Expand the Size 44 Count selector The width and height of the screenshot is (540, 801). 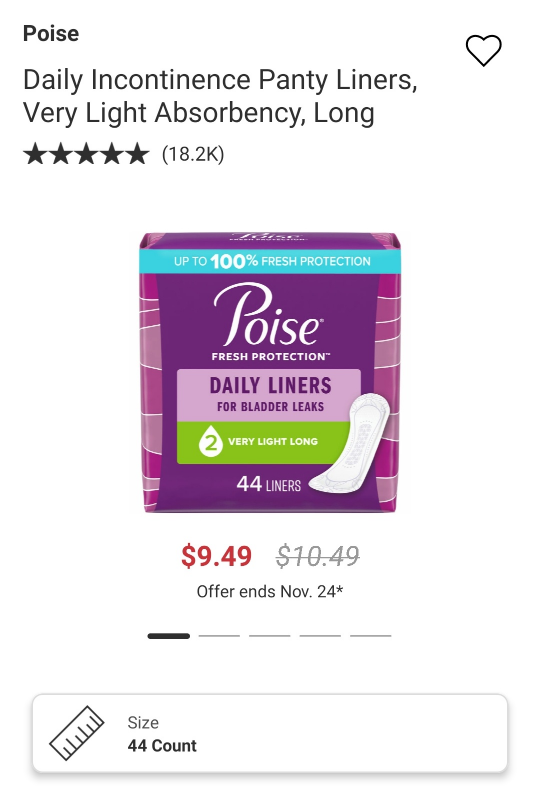pyautogui.click(x=270, y=733)
